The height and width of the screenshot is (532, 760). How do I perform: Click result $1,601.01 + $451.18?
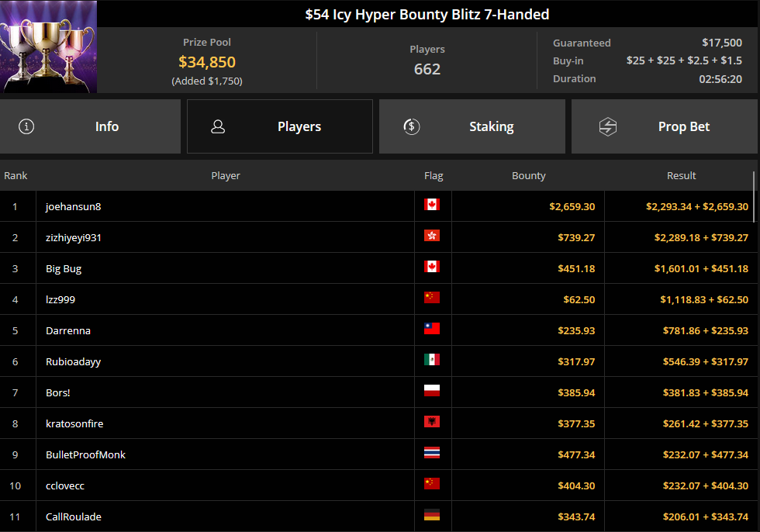click(701, 268)
